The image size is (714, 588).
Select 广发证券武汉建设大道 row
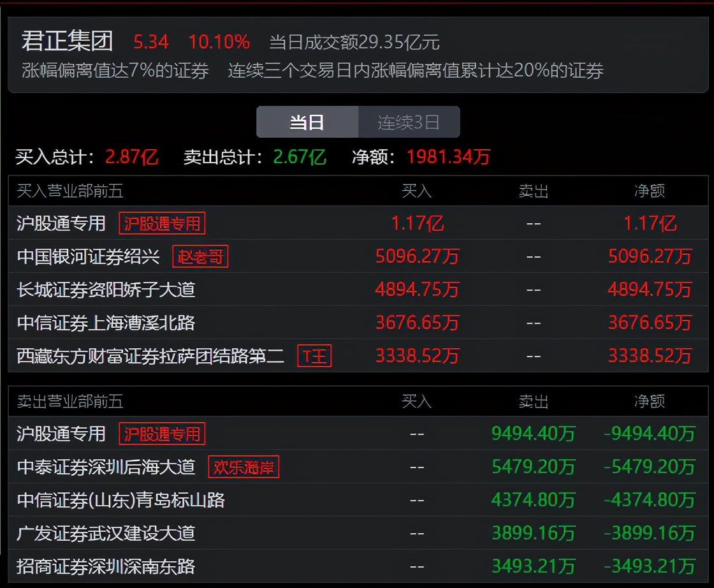coord(358,533)
